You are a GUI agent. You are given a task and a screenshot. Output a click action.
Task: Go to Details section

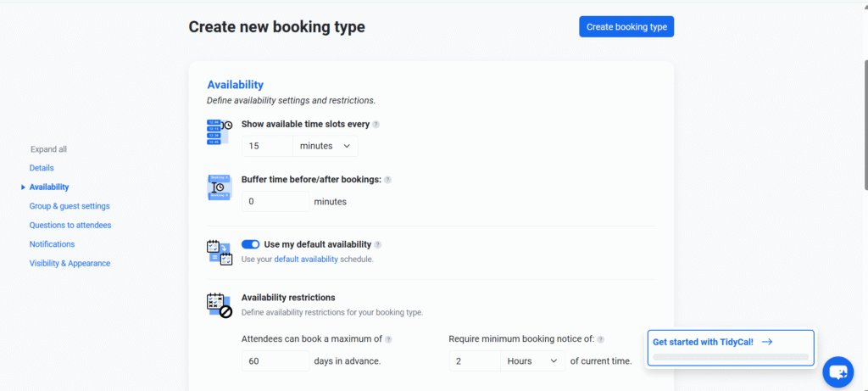[x=42, y=168]
